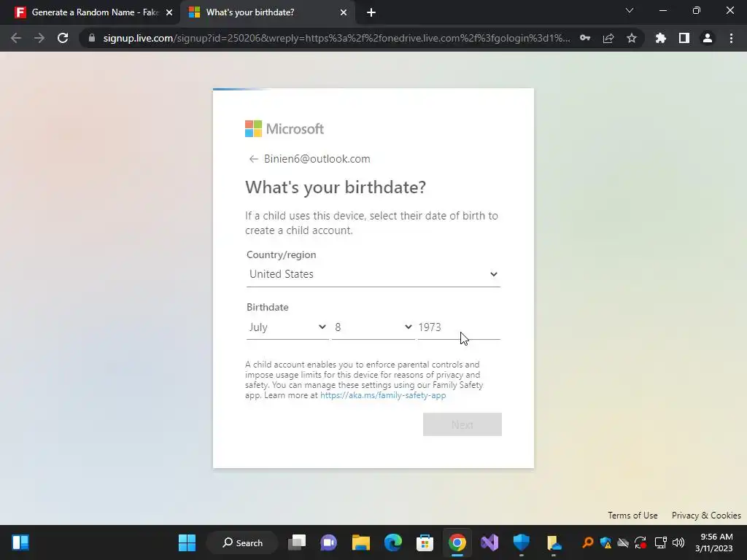The height and width of the screenshot is (560, 747).
Task: Open the Chrome extensions puzzle icon
Action: (660, 38)
